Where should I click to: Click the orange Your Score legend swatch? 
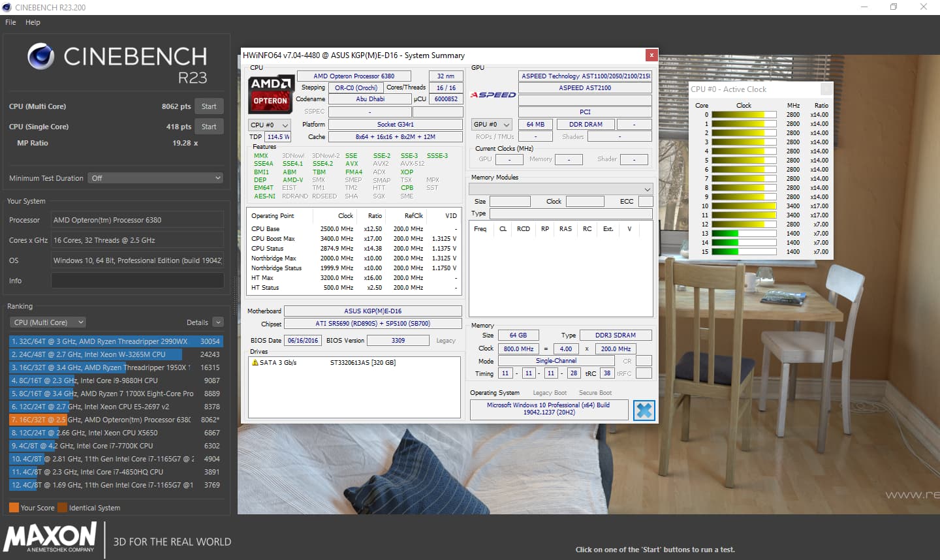[14, 508]
